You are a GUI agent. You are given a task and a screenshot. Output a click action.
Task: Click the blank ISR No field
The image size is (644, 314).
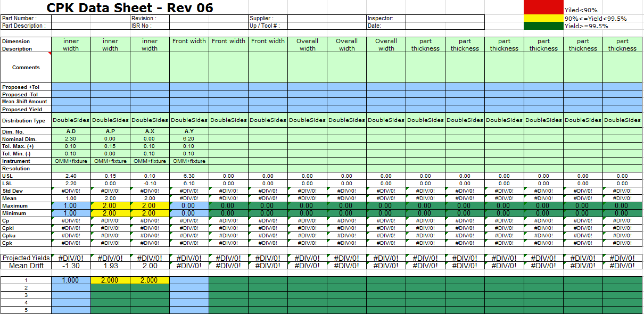coord(208,26)
